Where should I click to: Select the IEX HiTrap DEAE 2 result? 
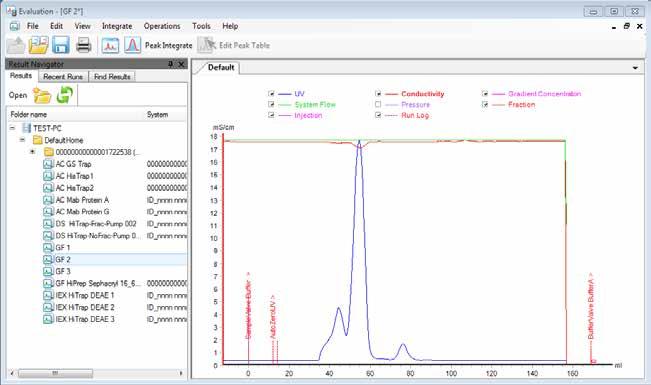[85, 307]
